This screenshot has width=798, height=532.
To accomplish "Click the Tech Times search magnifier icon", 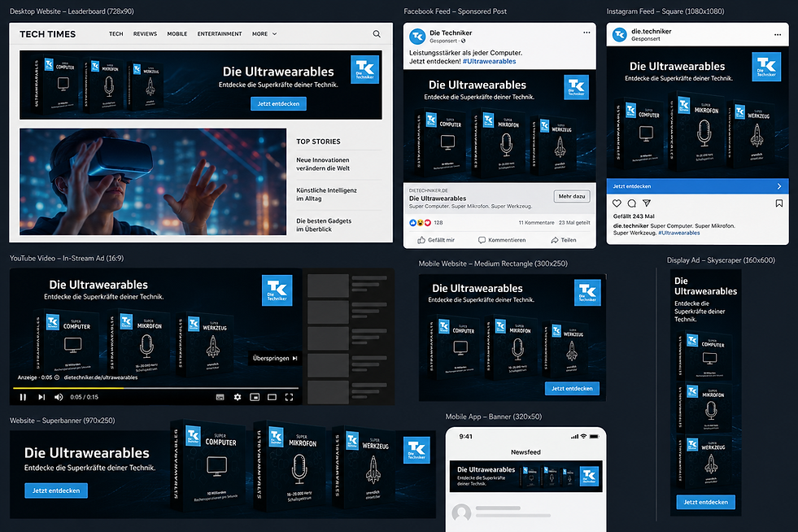I will click(377, 34).
